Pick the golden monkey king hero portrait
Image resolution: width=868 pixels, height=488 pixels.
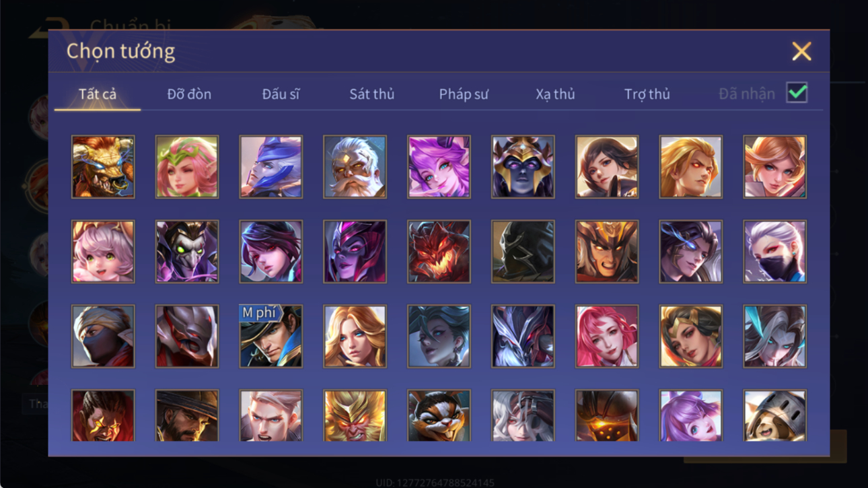pos(355,415)
